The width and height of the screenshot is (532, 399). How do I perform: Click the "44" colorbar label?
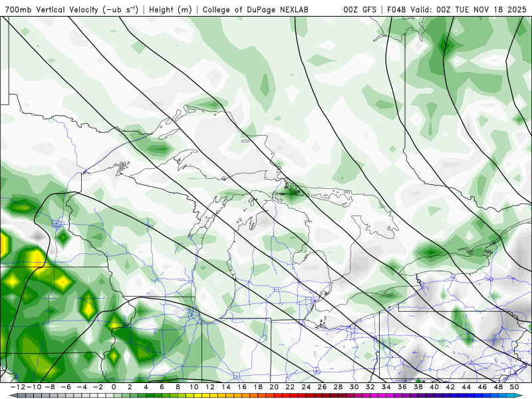[466, 387]
